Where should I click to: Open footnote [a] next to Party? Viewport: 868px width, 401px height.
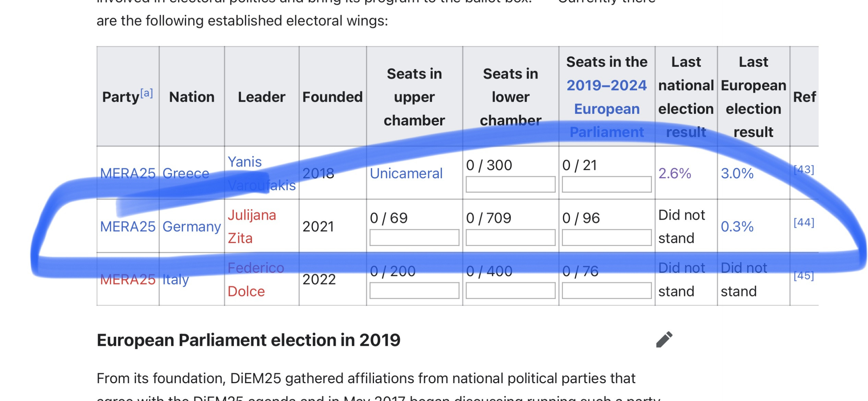coord(146,93)
